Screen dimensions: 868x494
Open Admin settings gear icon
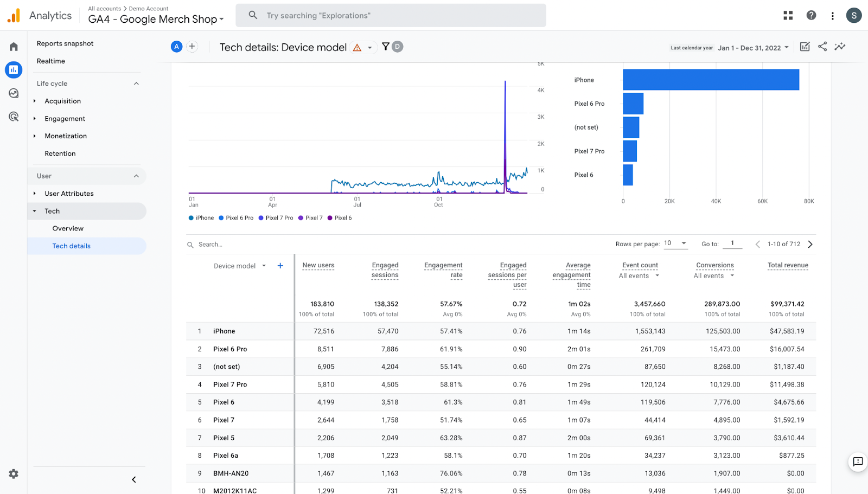[x=14, y=474]
